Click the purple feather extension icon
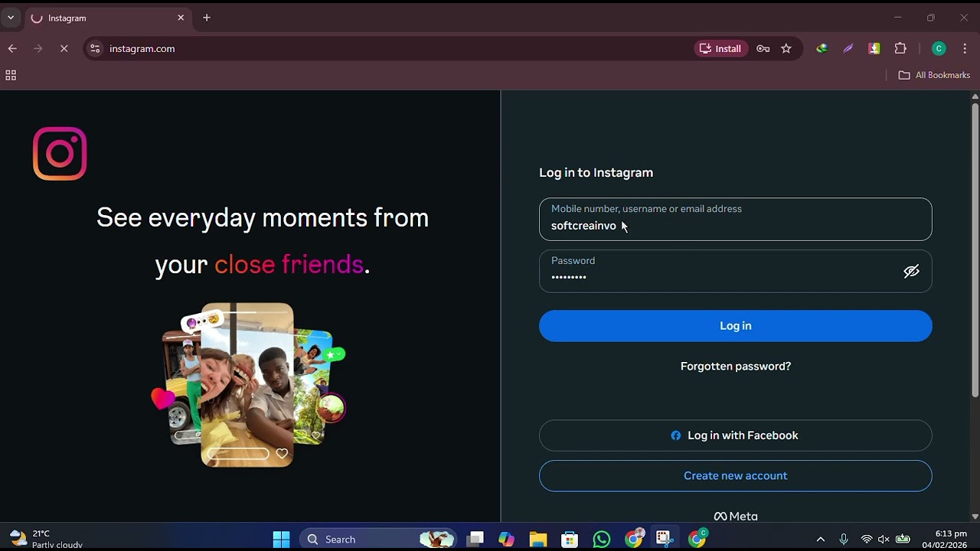 tap(848, 48)
